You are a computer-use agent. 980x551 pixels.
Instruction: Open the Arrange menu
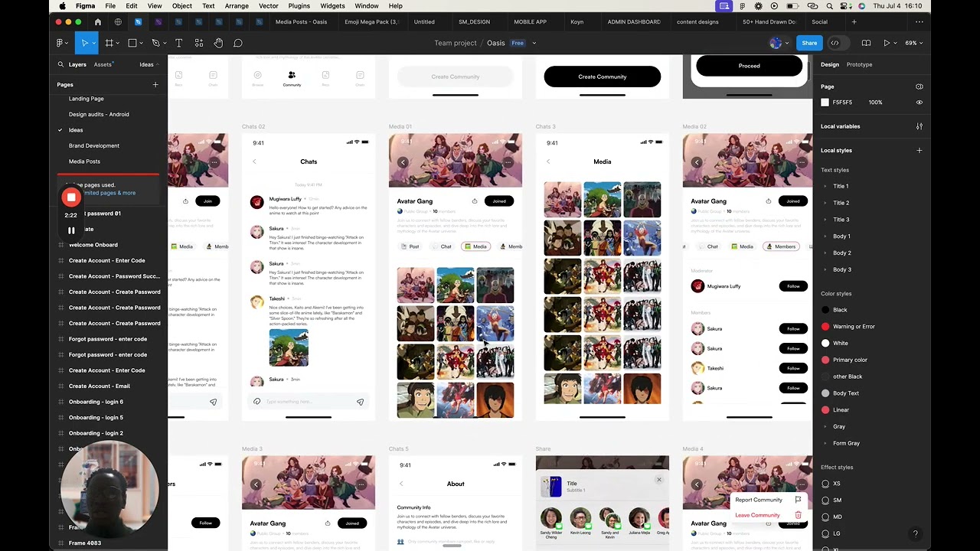[237, 6]
